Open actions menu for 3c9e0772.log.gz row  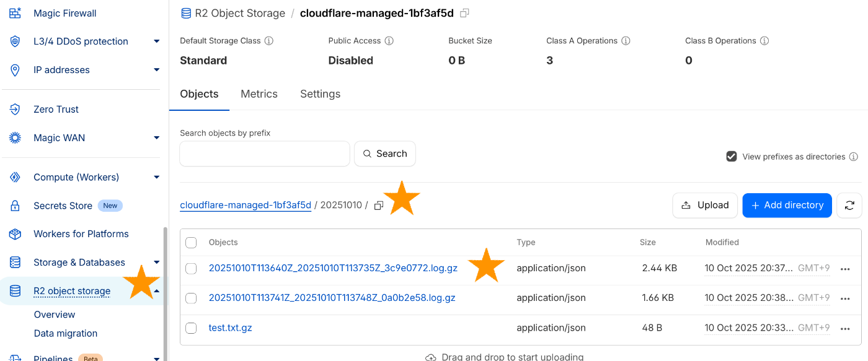pyautogui.click(x=845, y=269)
